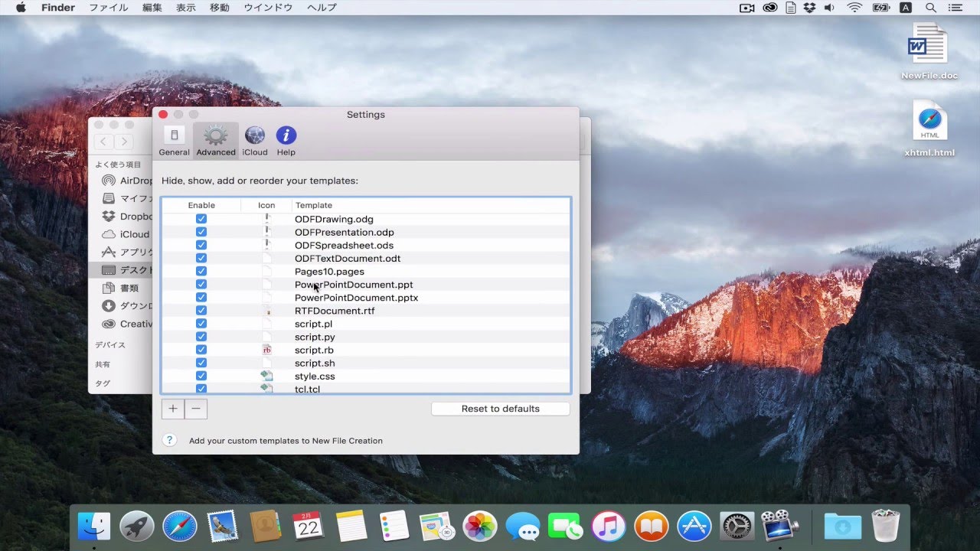Open the Wi-Fi status menu
980x551 pixels.
point(854,8)
